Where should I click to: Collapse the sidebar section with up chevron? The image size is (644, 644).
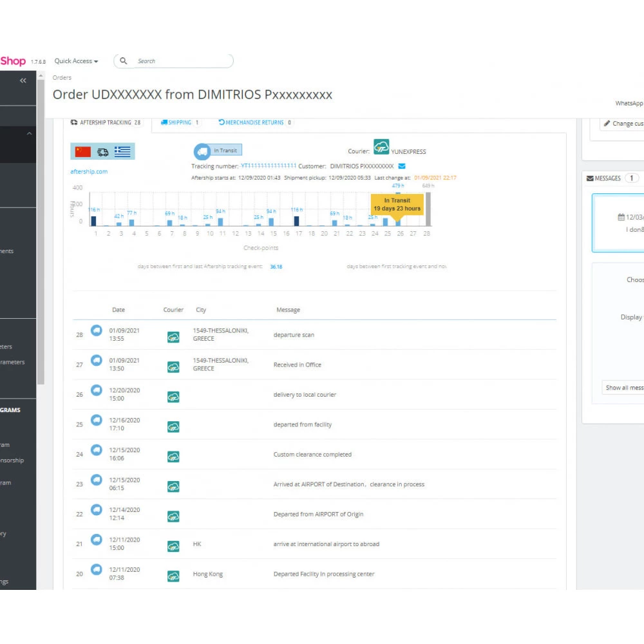pos(29,133)
